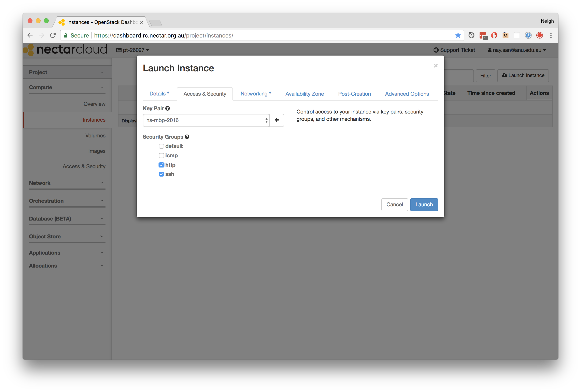Click the Actions column header
The image size is (581, 392).
(539, 93)
